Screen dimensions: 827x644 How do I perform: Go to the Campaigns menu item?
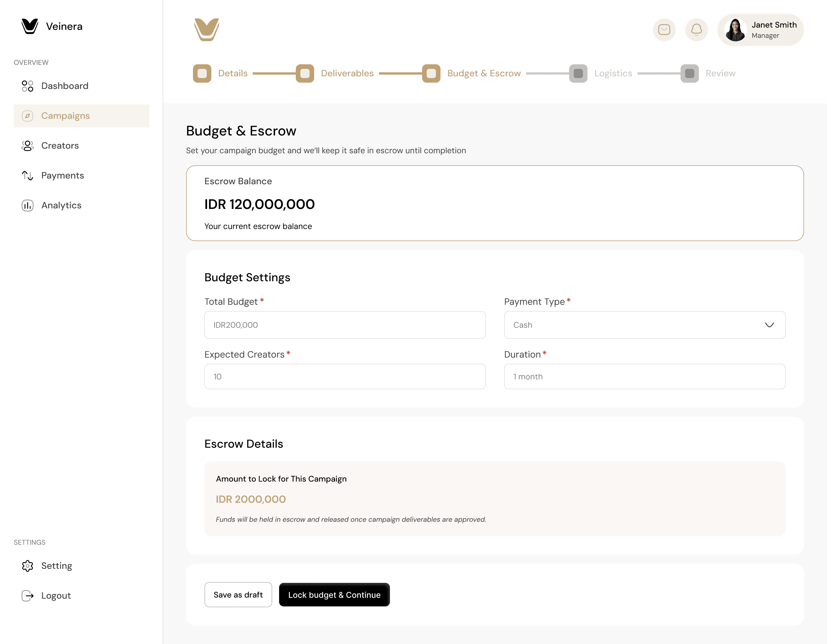tap(65, 116)
